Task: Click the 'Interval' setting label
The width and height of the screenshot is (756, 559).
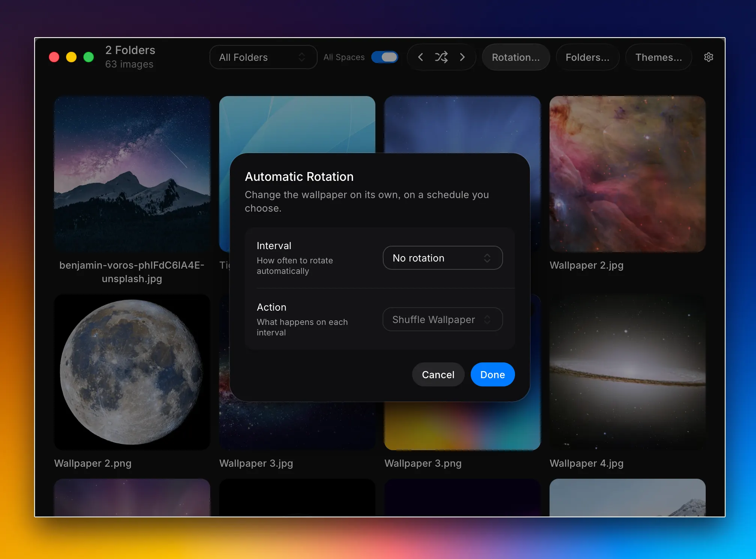Action: (x=274, y=246)
